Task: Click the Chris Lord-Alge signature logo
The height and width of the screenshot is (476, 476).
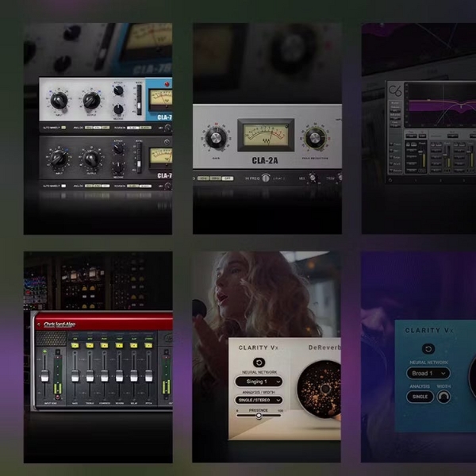Action: (59, 324)
